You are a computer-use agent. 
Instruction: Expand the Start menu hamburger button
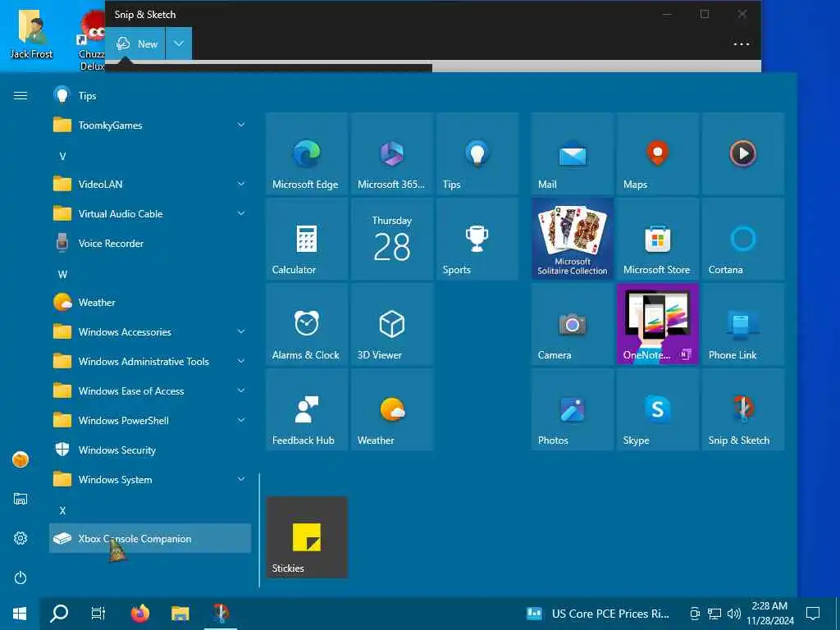point(21,95)
